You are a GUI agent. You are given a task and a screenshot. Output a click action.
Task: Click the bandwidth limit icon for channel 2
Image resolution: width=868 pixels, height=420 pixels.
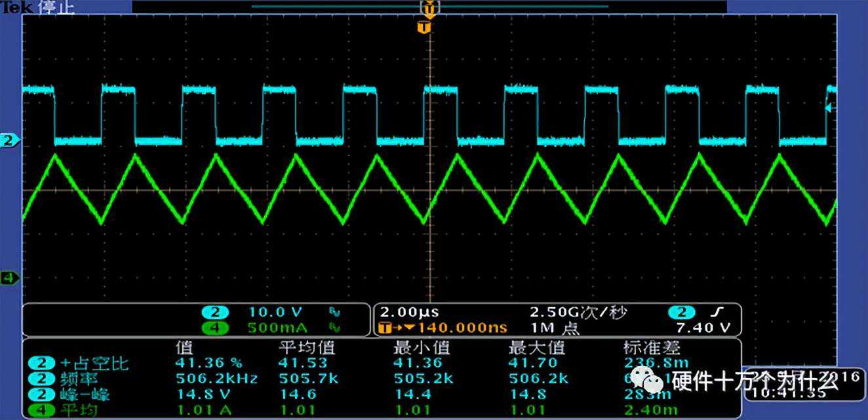[334, 312]
